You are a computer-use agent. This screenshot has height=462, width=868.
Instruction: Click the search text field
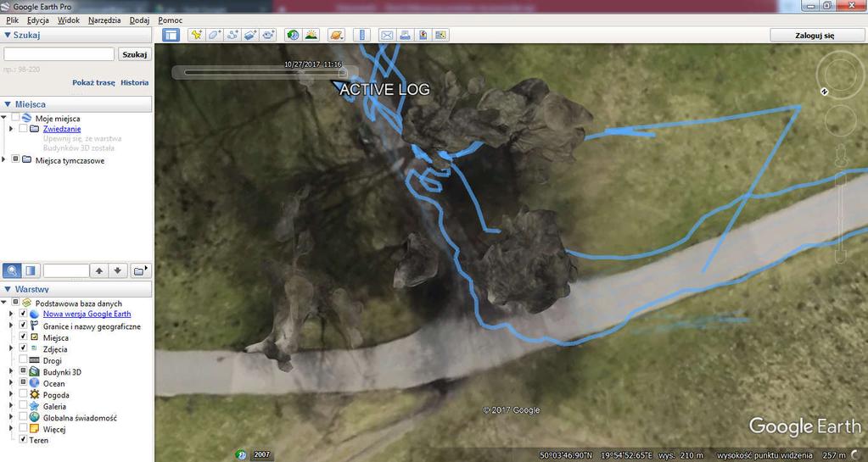click(59, 53)
